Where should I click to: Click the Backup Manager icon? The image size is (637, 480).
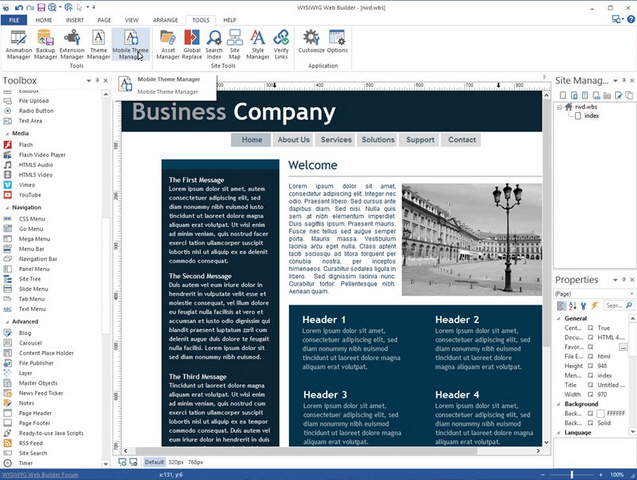(45, 44)
